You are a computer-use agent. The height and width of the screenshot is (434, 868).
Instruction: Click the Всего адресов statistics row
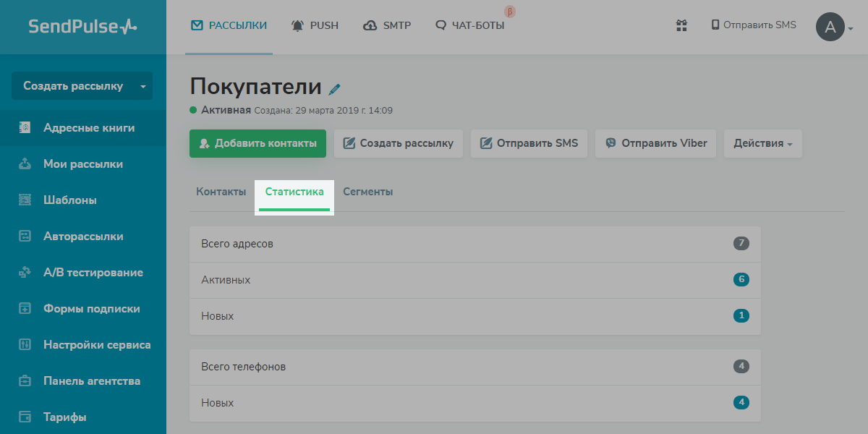pyautogui.click(x=475, y=244)
